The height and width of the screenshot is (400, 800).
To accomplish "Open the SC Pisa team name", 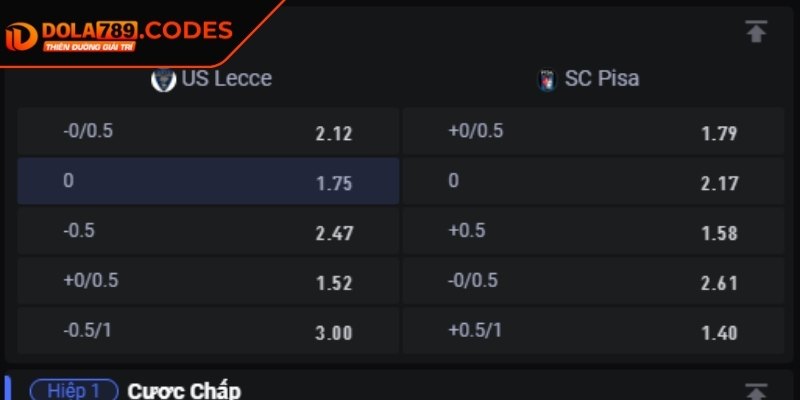I will (602, 79).
